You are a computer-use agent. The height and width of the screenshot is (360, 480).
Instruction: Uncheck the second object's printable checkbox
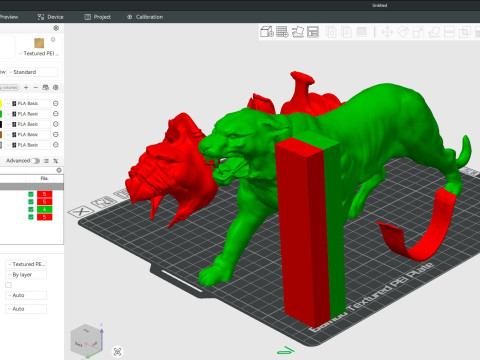click(x=31, y=202)
